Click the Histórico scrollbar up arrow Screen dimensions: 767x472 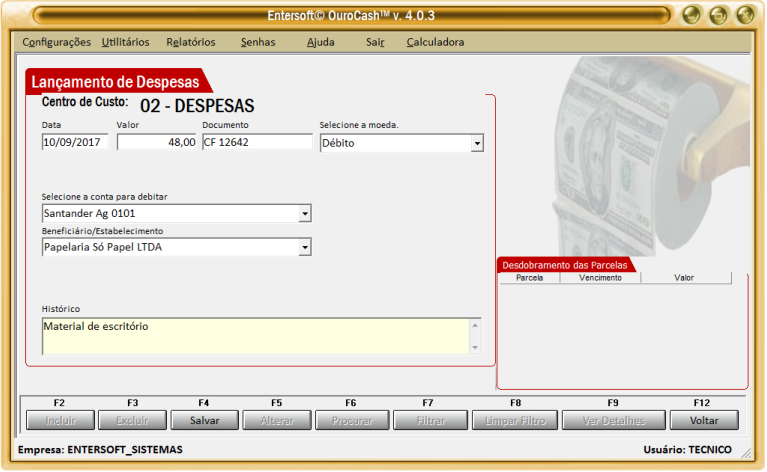(x=475, y=325)
